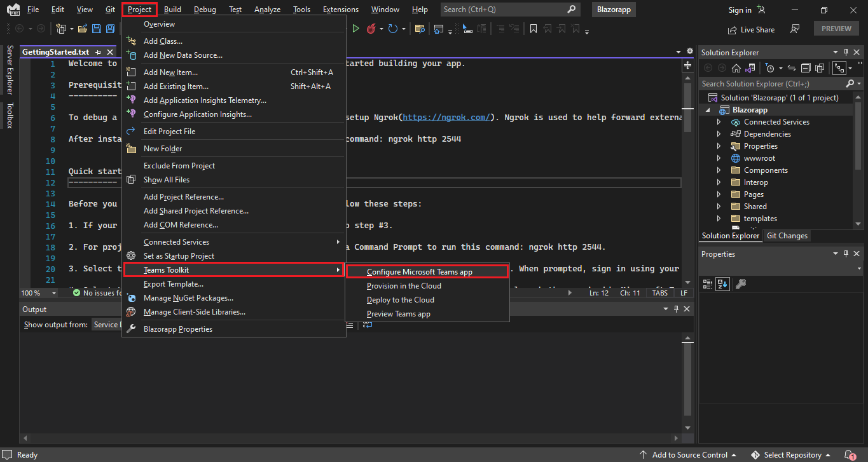Click Collapse All icon in Solution Explorer

pos(806,68)
